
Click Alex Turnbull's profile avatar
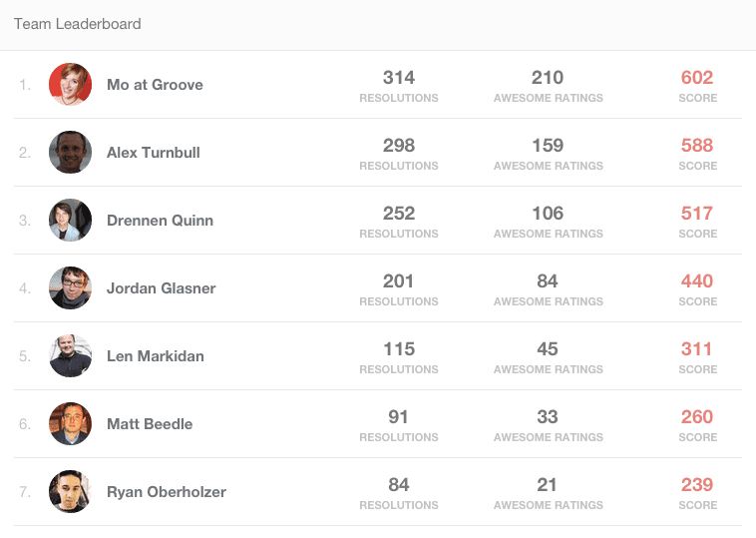[70, 153]
